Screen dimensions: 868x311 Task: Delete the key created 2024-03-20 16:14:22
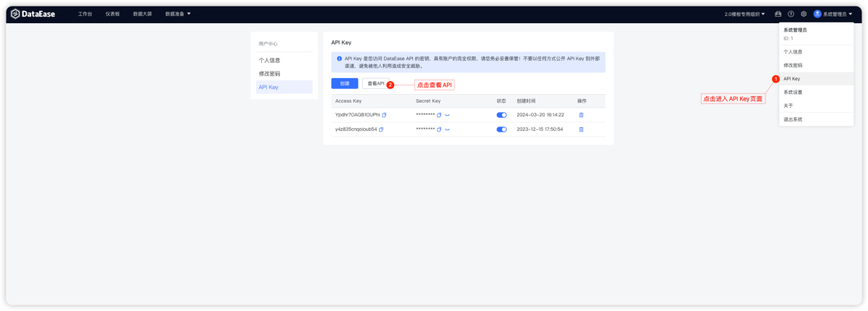581,115
